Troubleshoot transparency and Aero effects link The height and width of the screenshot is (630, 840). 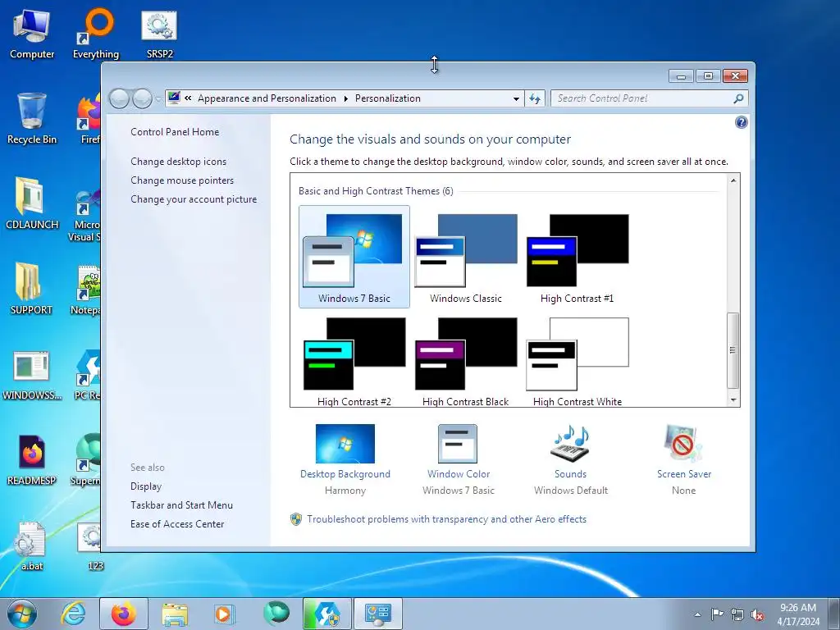click(447, 519)
